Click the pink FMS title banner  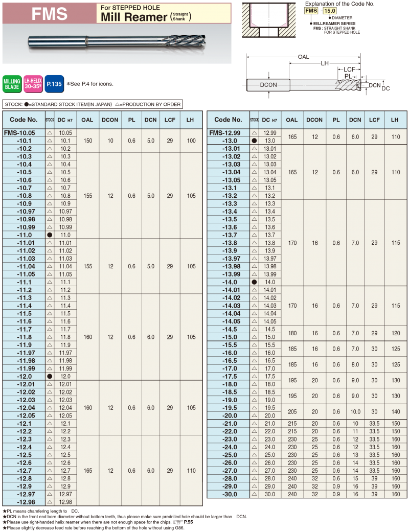coord(49,14)
